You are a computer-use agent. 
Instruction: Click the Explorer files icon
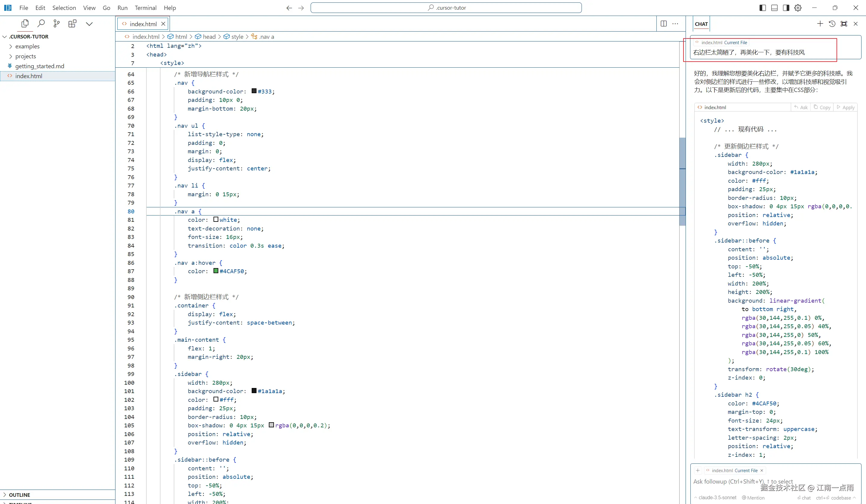click(x=25, y=23)
